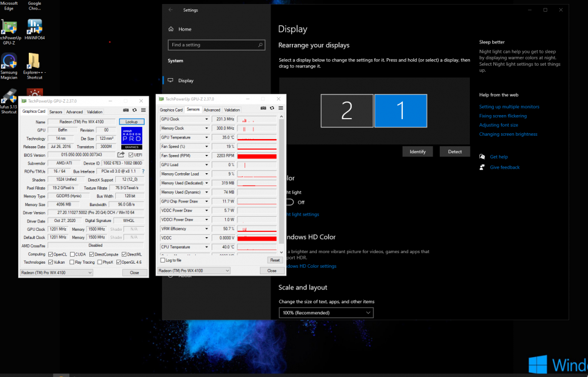Toggle the Ray Tracing checkbox

pyautogui.click(x=72, y=262)
